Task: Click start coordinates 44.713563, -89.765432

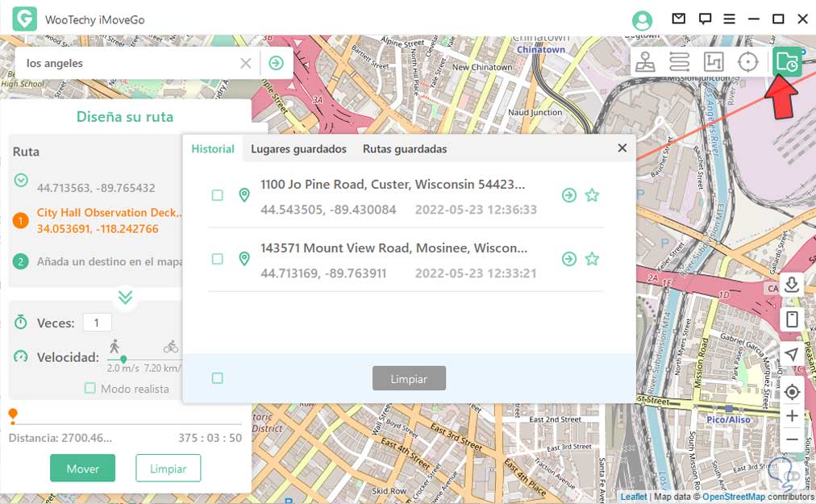Action: pyautogui.click(x=96, y=188)
